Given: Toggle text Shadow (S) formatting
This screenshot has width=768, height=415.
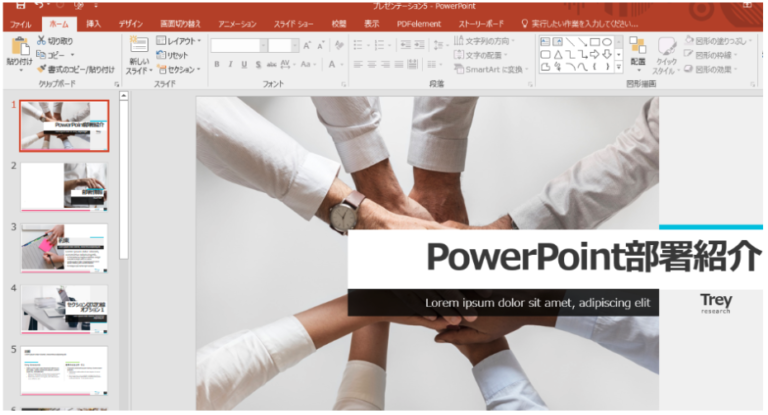Looking at the screenshot, I should click(x=258, y=64).
